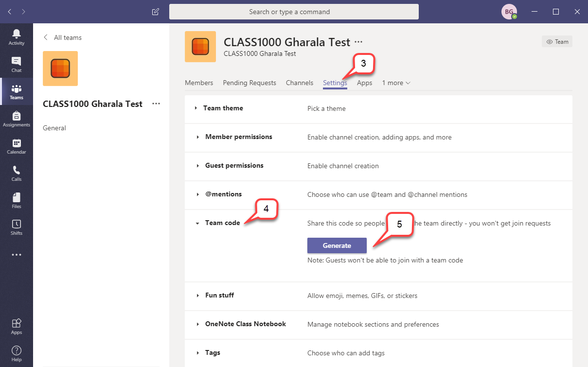The width and height of the screenshot is (588, 367).
Task: Switch to the Pending Requests tab
Action: [249, 83]
